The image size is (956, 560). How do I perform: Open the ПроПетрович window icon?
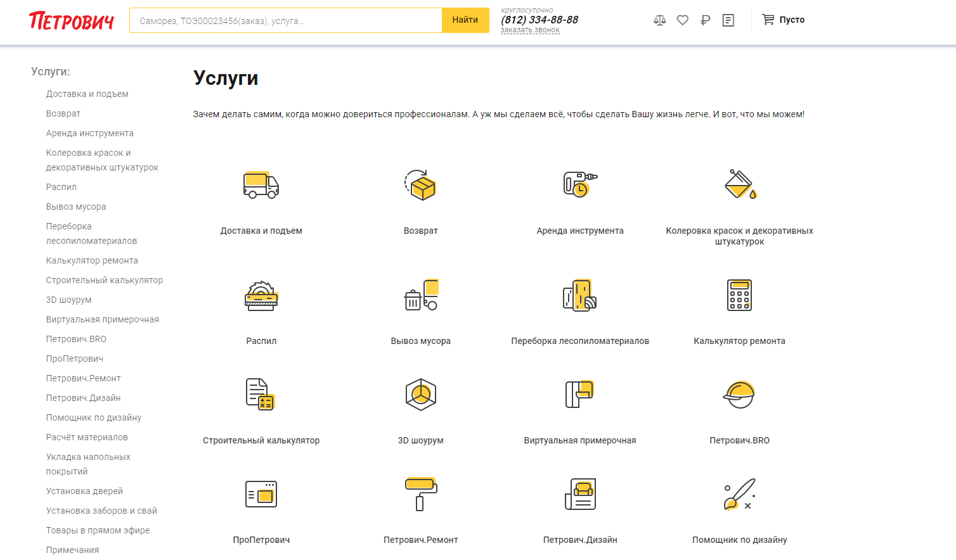tap(261, 494)
